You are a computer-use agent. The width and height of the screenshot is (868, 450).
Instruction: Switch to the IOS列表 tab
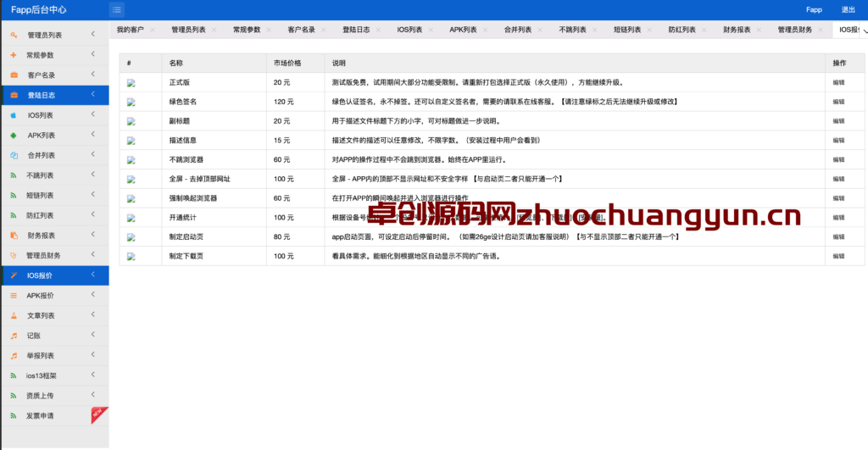click(x=409, y=30)
